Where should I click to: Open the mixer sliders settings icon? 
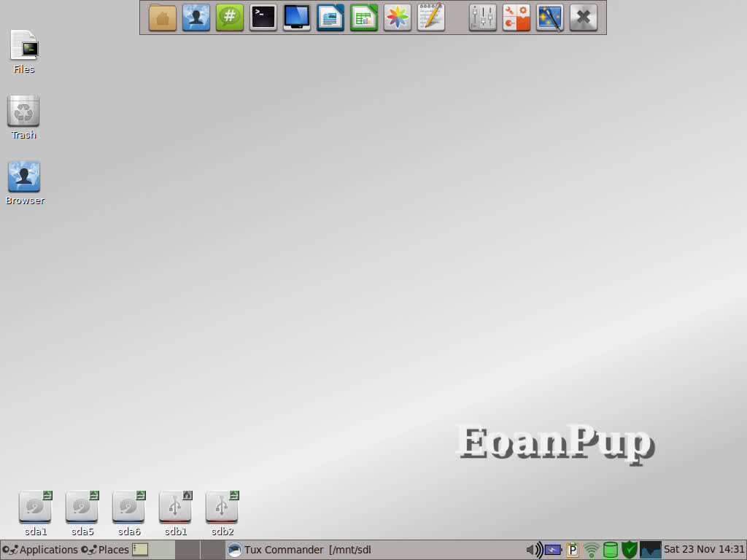click(483, 17)
